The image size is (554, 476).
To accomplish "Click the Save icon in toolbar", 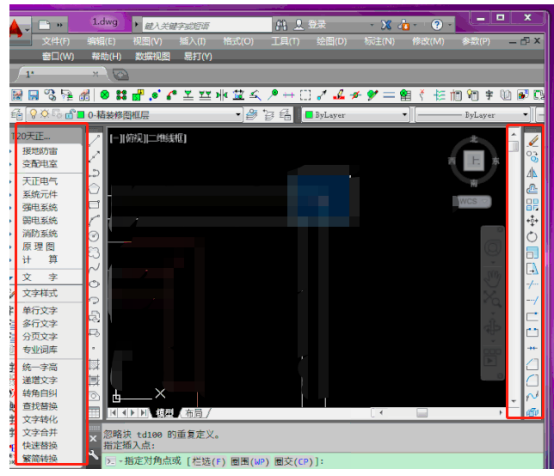I will point(33,95).
